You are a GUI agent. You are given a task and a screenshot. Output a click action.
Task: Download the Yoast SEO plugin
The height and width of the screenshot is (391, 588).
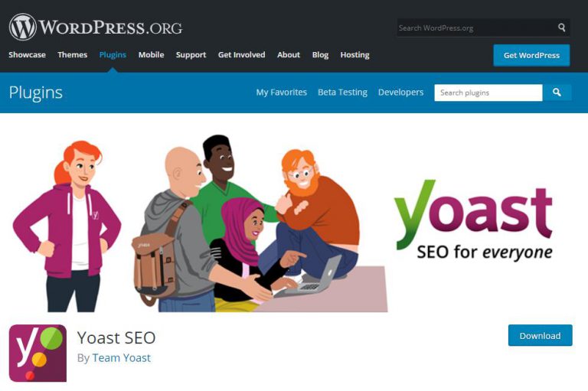point(540,335)
